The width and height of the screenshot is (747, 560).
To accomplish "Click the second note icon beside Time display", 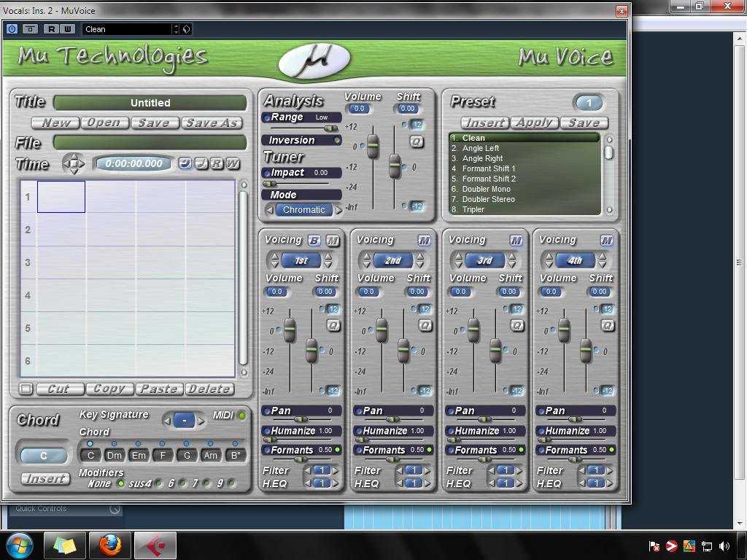I will click(x=201, y=164).
